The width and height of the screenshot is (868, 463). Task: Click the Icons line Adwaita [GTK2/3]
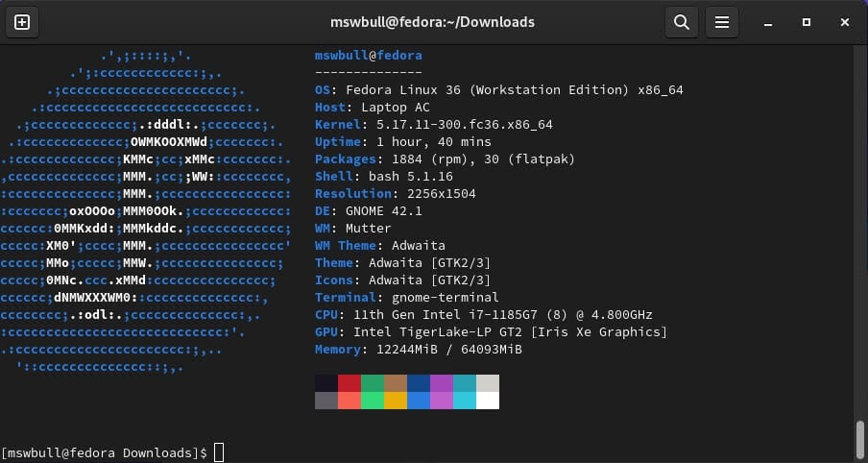402,280
